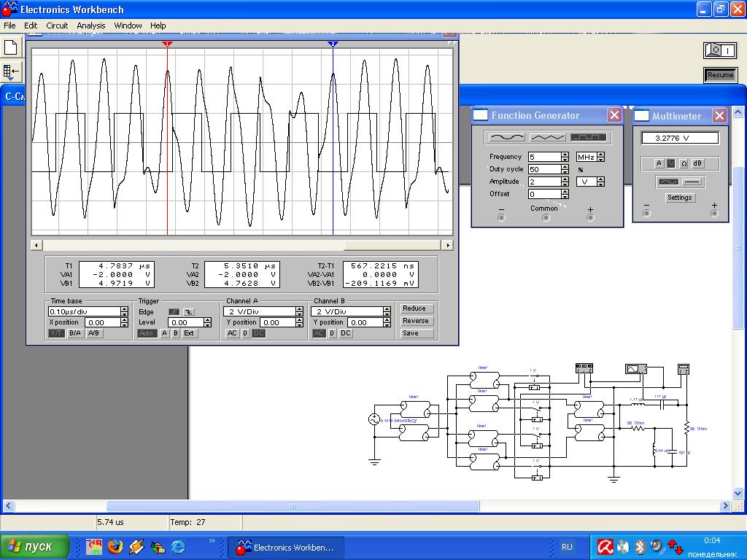This screenshot has height=560, width=747.
Task: Switch multimeter to dB mode
Action: [x=697, y=163]
